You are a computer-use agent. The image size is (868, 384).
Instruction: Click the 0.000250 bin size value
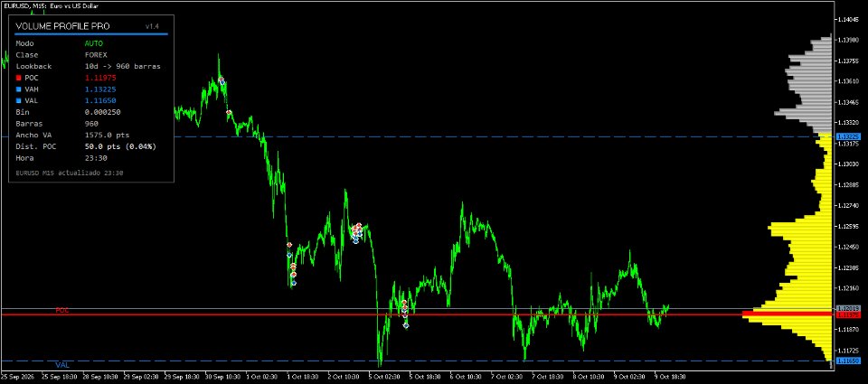pos(102,112)
